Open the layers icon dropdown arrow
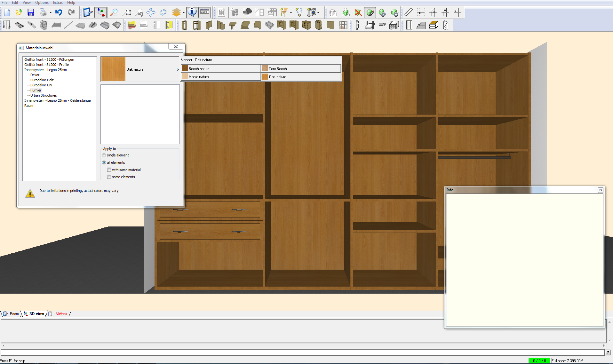 pos(184,13)
